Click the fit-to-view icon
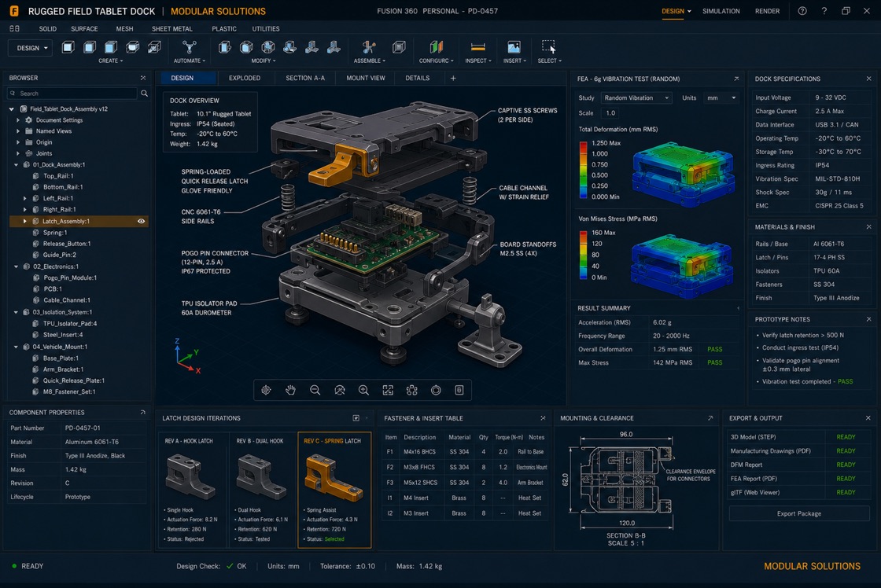This screenshot has height=588, width=881. point(388,391)
